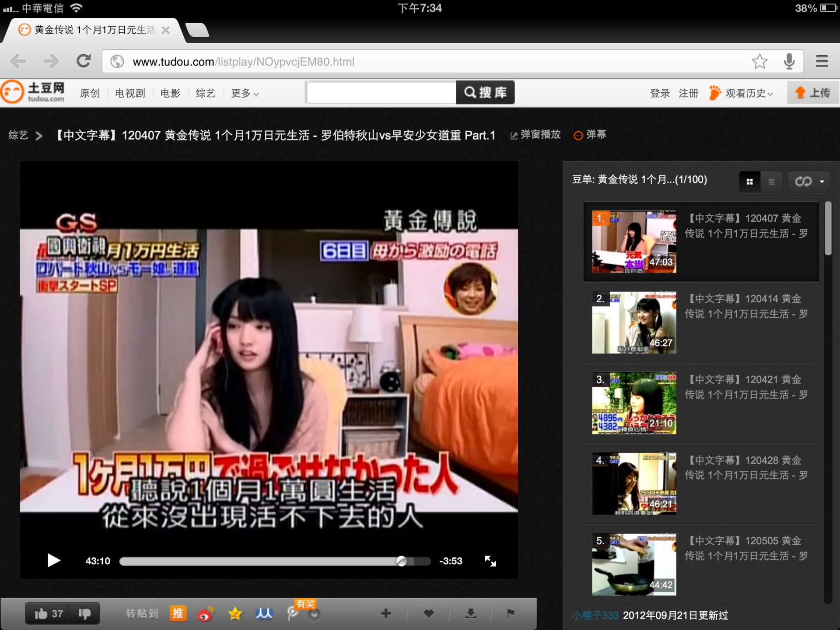Open playlist loop mode dropdown
Screen dimensions: 840x630
click(x=809, y=182)
